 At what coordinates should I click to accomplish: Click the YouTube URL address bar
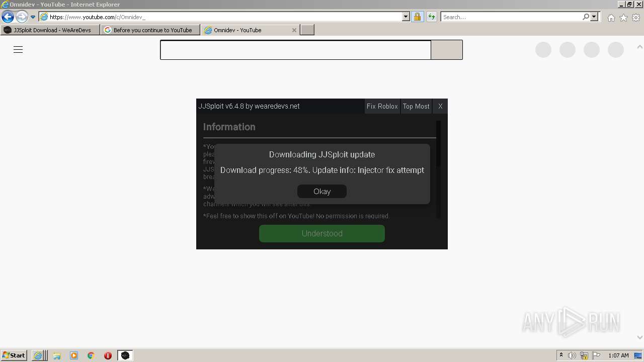coord(220,17)
